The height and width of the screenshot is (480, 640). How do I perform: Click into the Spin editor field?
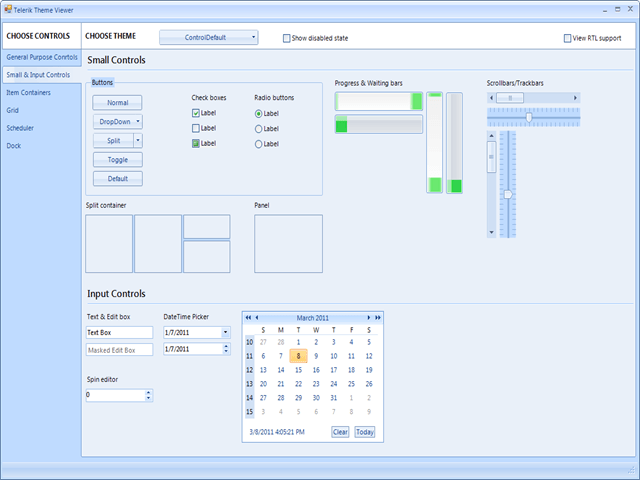click(116, 395)
